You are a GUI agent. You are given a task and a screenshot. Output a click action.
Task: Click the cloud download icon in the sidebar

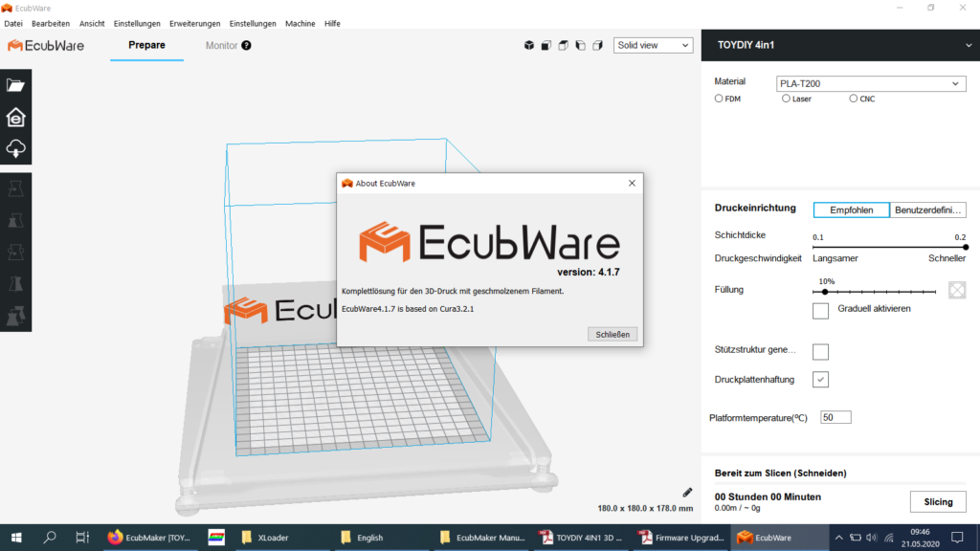coord(15,148)
